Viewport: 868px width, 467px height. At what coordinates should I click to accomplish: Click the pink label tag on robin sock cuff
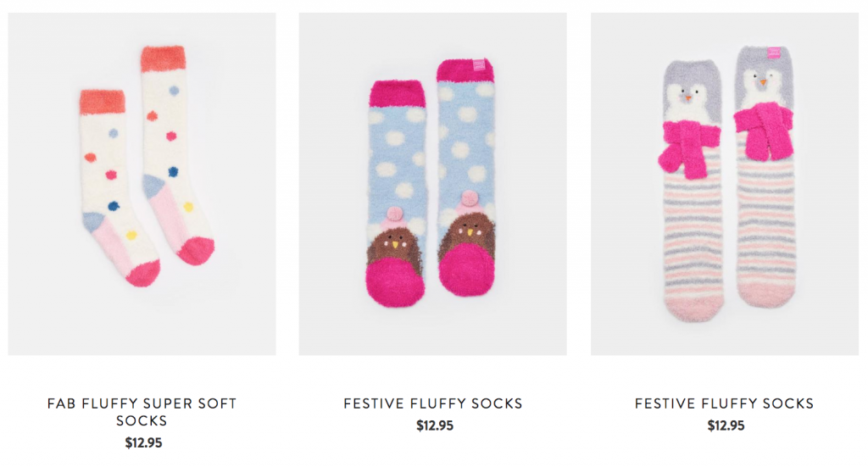(x=479, y=64)
